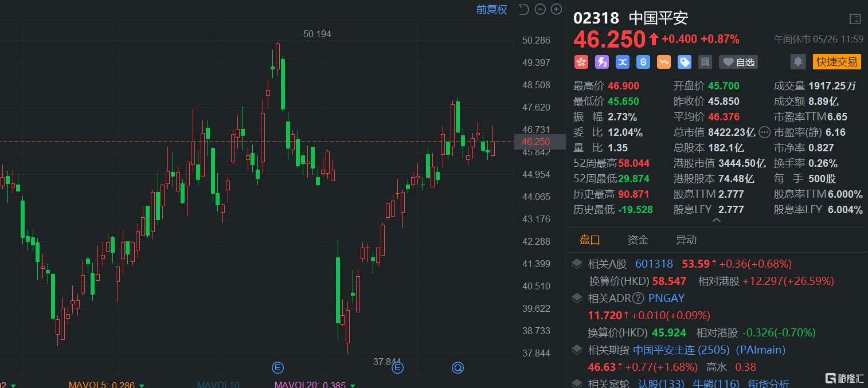Click the 最低价 45.650 value
The height and width of the screenshot is (388, 868).
[624, 101]
